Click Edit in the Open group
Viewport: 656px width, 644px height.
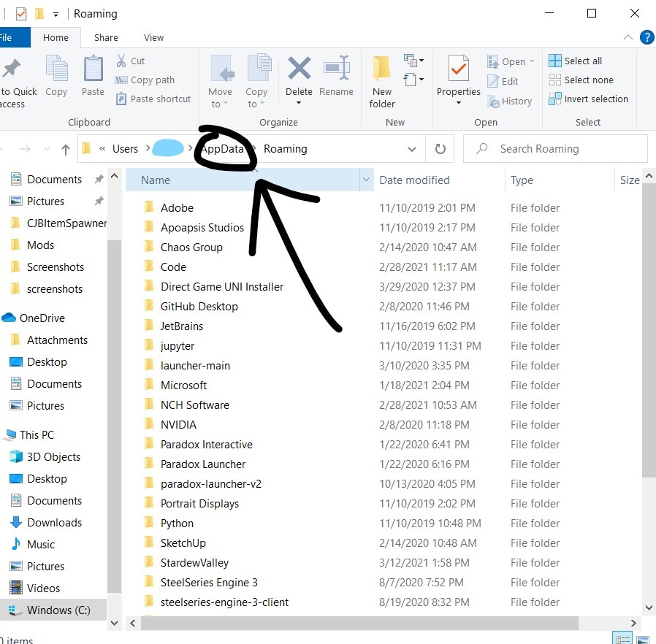pyautogui.click(x=503, y=81)
